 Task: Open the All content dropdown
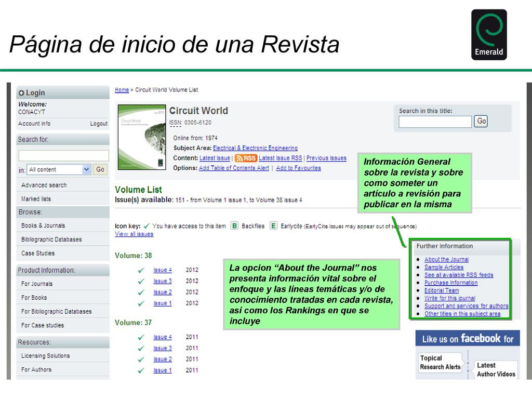58,169
